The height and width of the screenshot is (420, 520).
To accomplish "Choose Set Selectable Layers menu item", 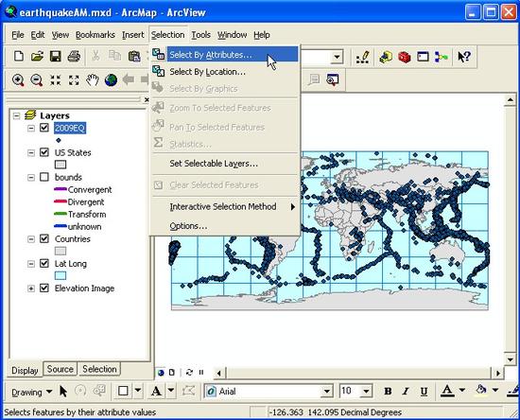I will (x=225, y=164).
